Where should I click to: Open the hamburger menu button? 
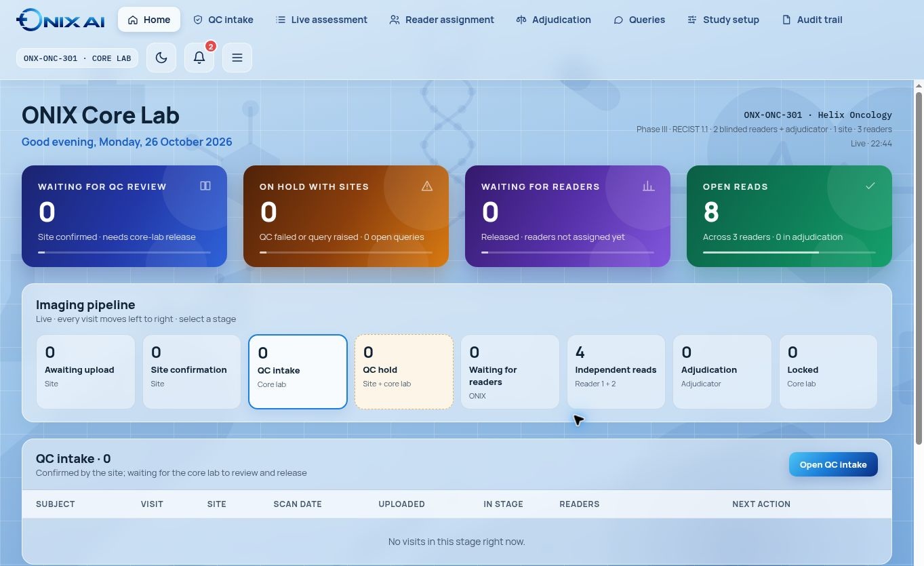click(x=237, y=58)
